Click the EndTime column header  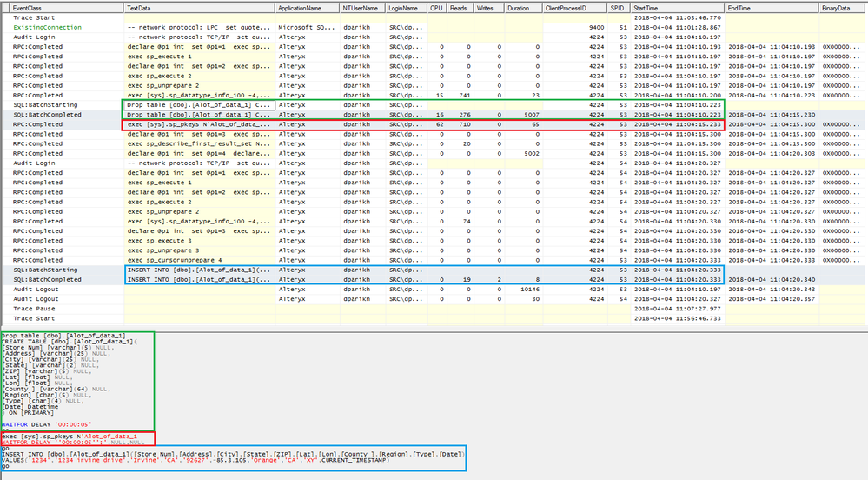[772, 9]
